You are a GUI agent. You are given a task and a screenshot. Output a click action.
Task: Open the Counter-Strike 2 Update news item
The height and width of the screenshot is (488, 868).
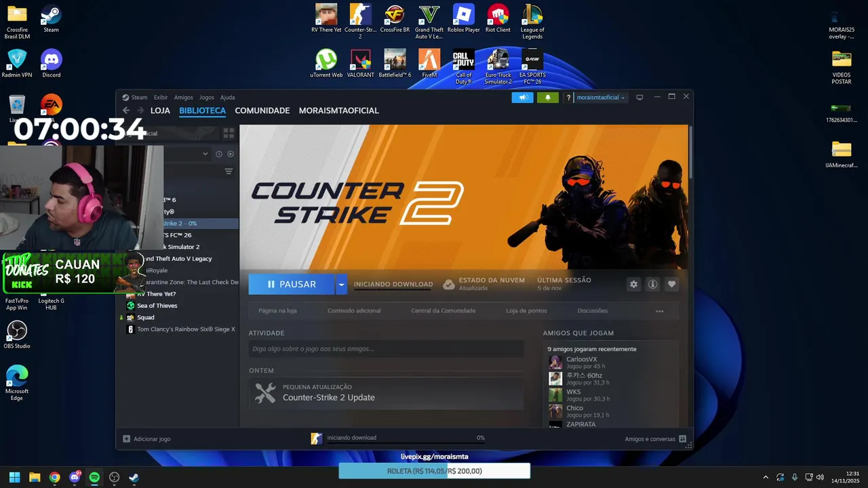point(386,393)
